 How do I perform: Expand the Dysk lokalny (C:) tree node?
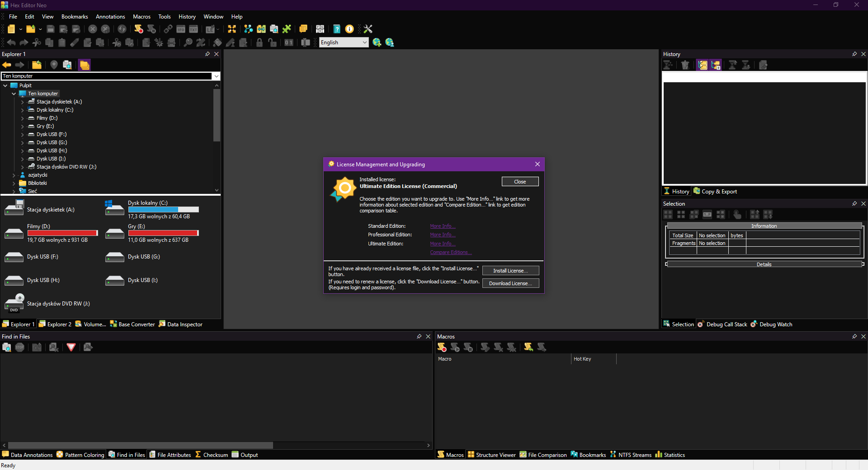tap(23, 110)
